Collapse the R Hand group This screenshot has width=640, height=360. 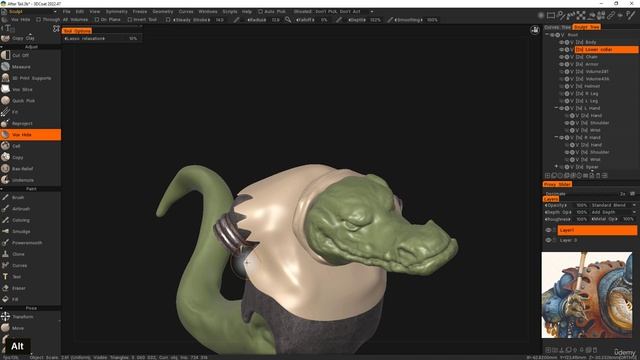[x=556, y=138]
